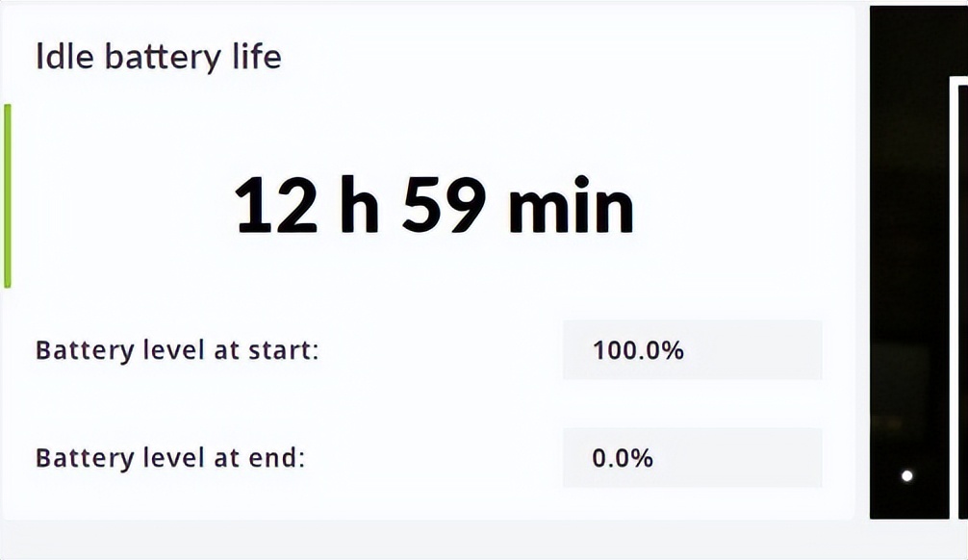
Task: Click the white dot in the dark panel
Action: coord(906,475)
